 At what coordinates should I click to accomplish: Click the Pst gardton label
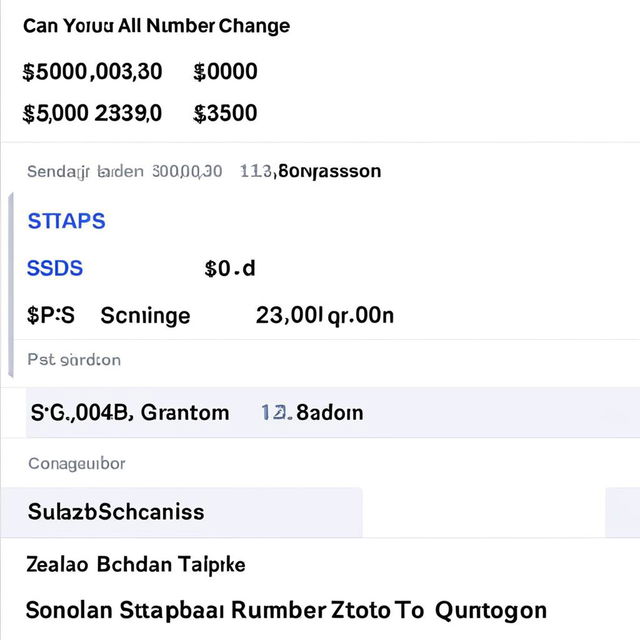point(74,360)
